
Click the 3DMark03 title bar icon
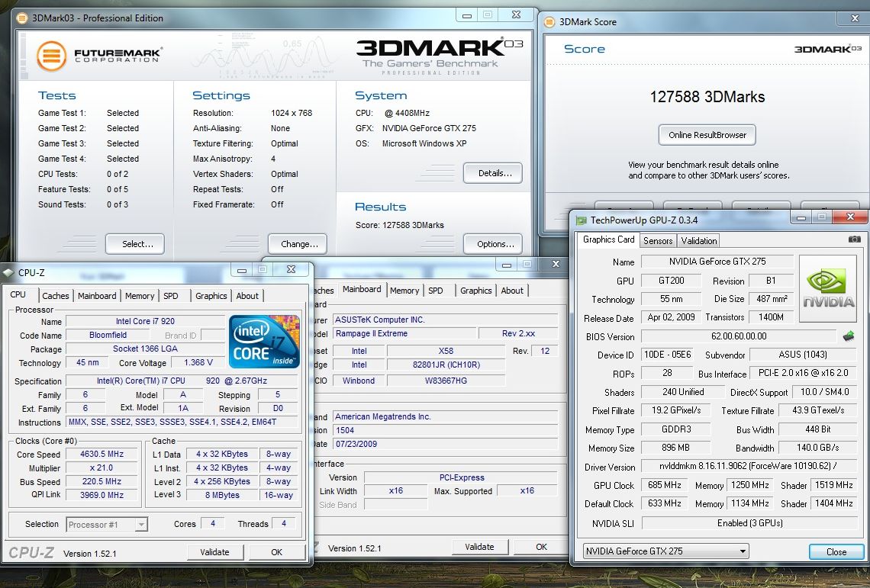22,18
